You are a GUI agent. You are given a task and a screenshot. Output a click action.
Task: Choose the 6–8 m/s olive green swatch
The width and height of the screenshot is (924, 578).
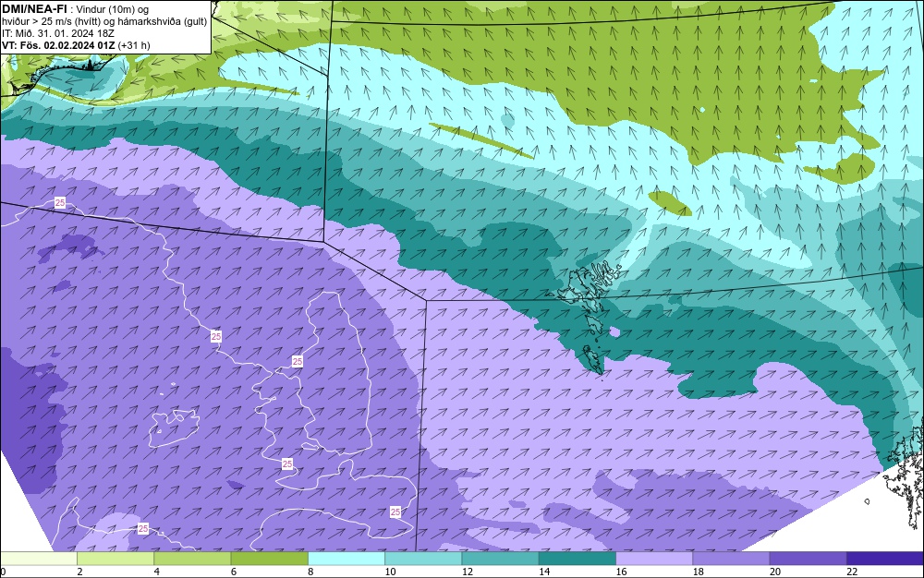tap(269, 559)
